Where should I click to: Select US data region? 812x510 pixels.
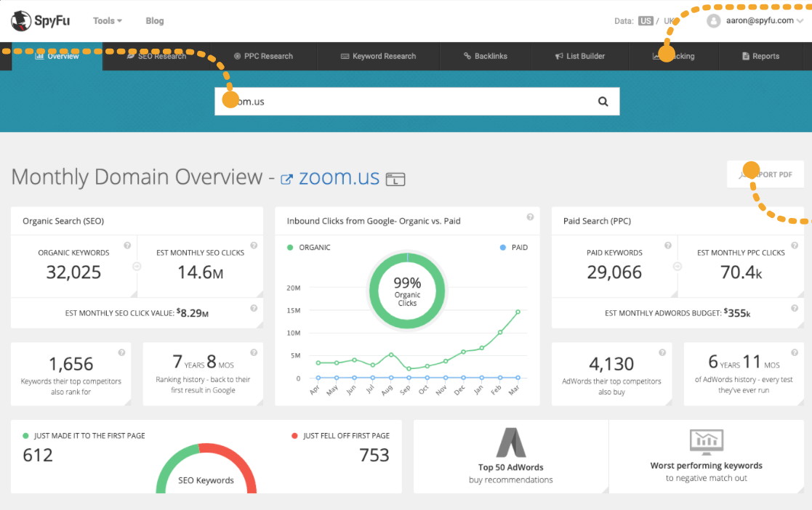pos(646,21)
